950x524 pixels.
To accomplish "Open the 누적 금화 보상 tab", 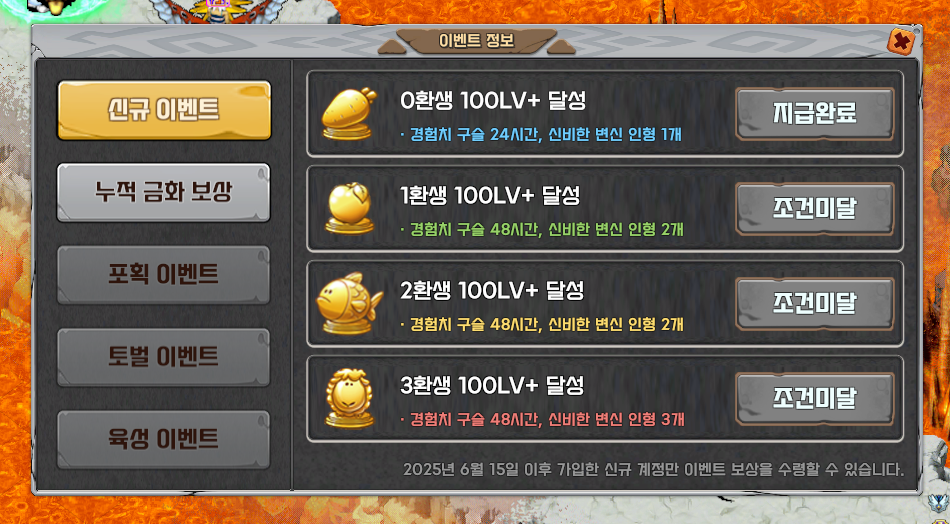I will click(x=164, y=193).
